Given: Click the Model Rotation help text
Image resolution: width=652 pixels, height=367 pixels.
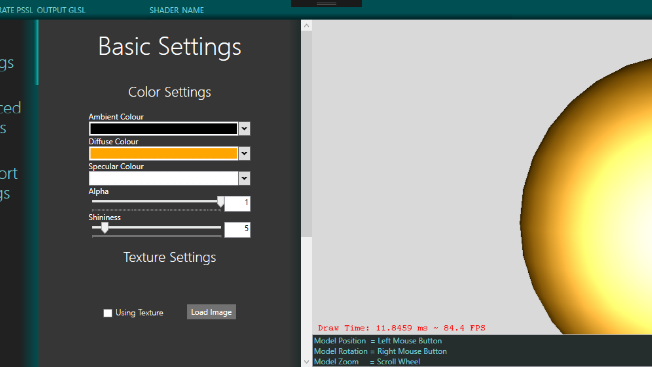Looking at the screenshot, I should pos(380,351).
